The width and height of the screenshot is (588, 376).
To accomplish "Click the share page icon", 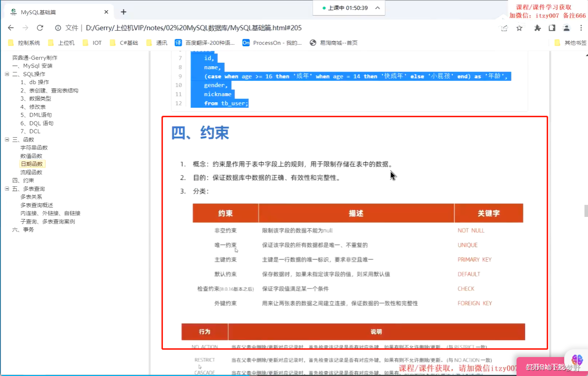I will tap(504, 28).
